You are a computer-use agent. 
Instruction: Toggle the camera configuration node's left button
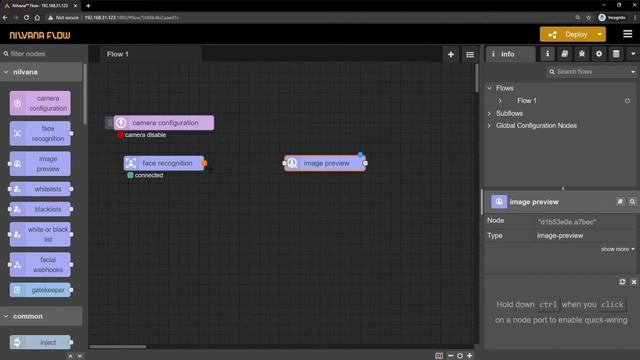click(x=109, y=122)
